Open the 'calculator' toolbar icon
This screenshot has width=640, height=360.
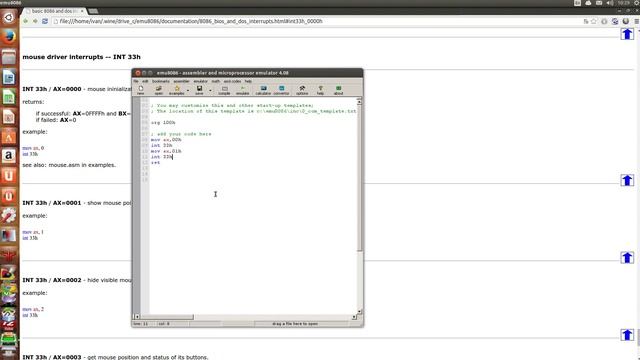tap(263, 90)
